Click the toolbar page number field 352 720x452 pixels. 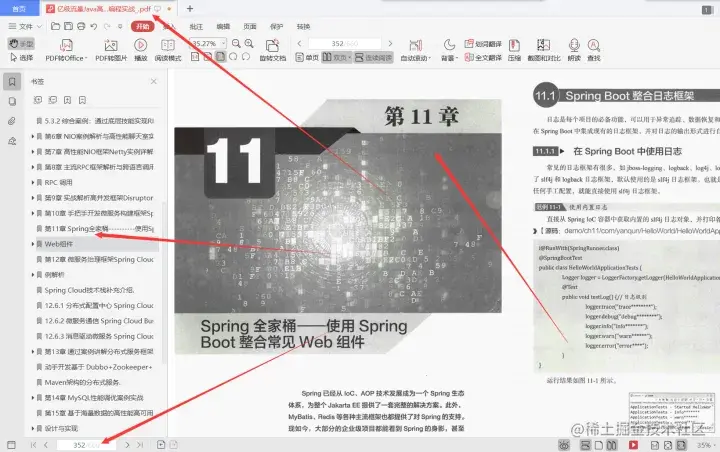pos(344,44)
